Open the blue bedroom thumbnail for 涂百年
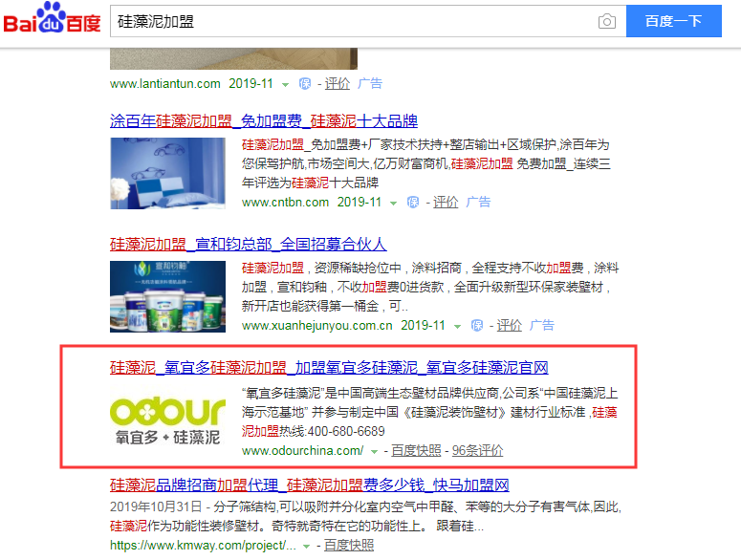Viewport: 741px width, 560px height. coord(167,173)
